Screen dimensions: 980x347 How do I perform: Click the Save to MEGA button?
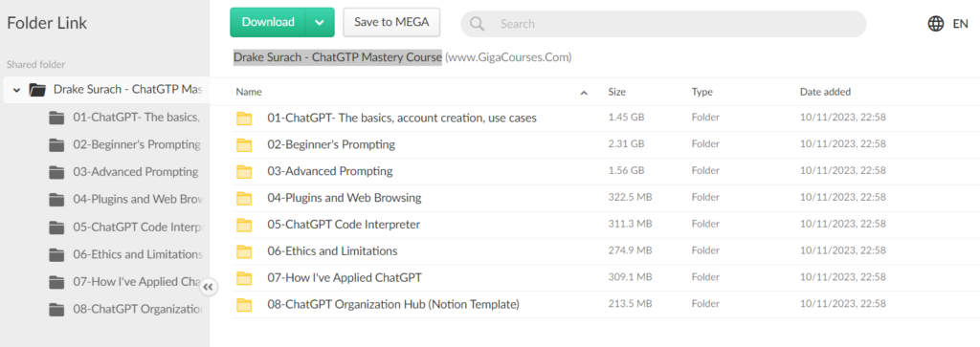(391, 23)
